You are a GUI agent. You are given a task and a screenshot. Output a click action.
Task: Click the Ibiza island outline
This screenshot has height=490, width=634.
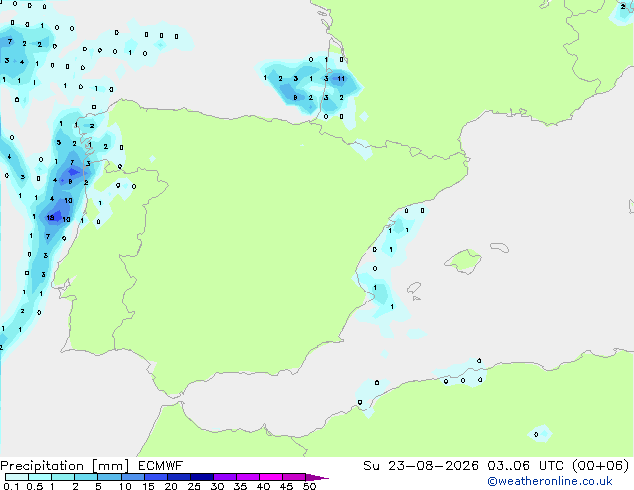pos(414,288)
